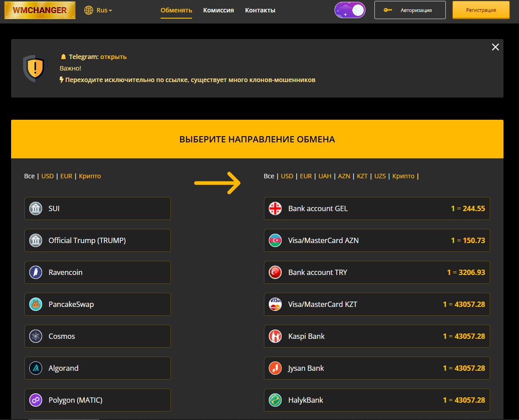Click the WMCHANGER logo
Screen dimensions: 519x420
[40, 10]
